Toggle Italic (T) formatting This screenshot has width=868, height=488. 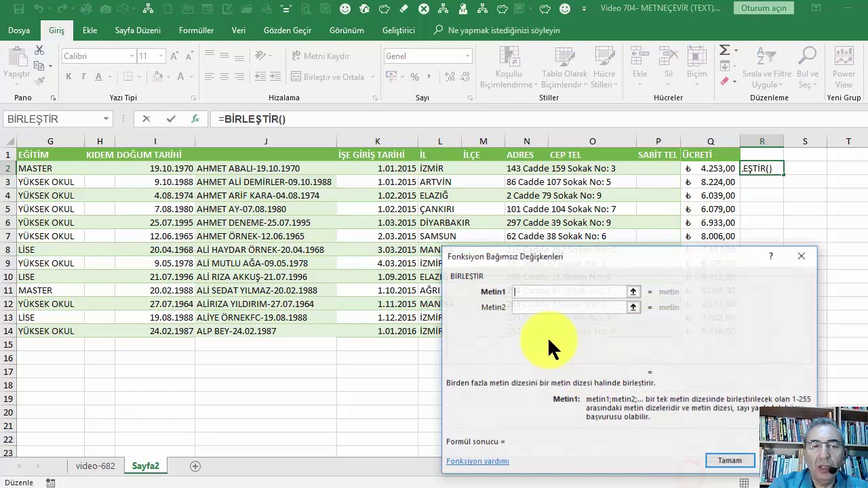point(83,77)
